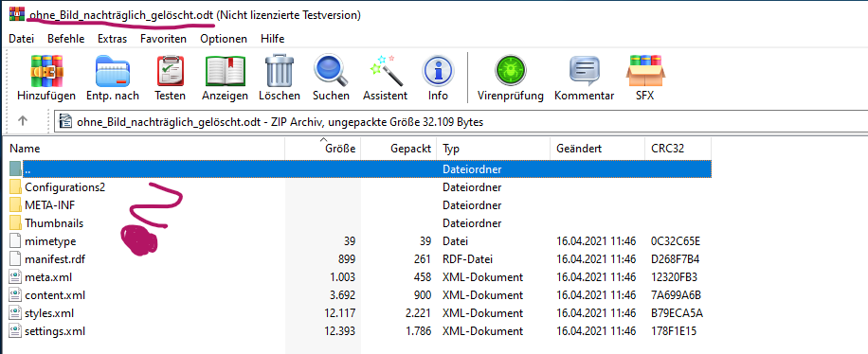Show archive Info

point(438,71)
